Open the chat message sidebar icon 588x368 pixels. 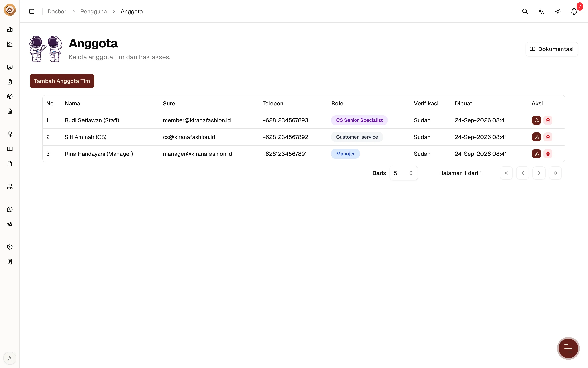10,67
